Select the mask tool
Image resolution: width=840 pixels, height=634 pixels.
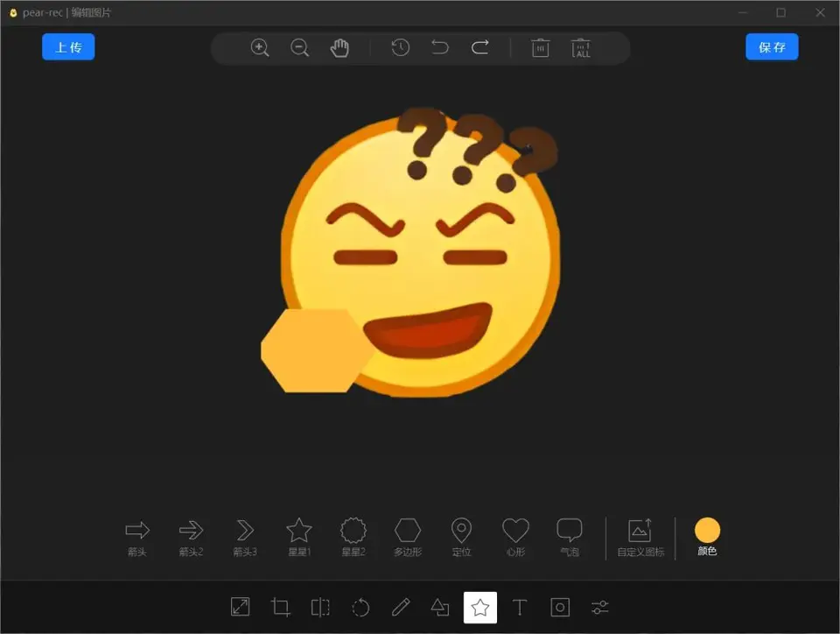(x=560, y=607)
